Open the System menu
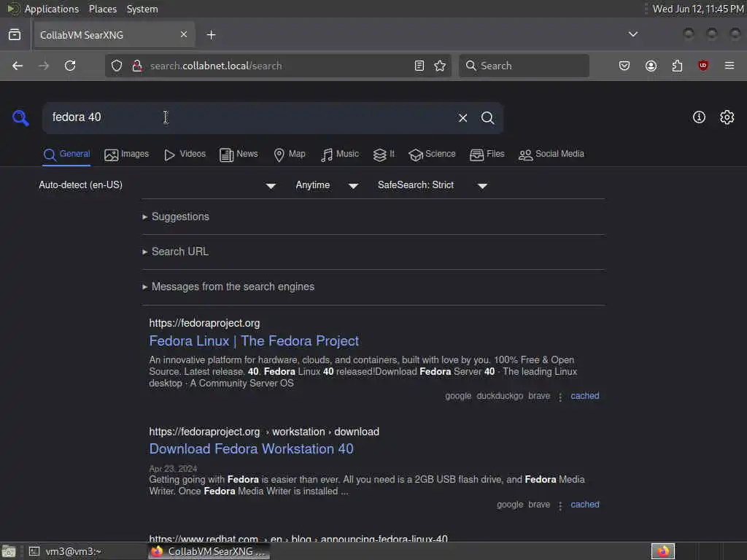Viewport: 747px width, 560px height. 142,9
